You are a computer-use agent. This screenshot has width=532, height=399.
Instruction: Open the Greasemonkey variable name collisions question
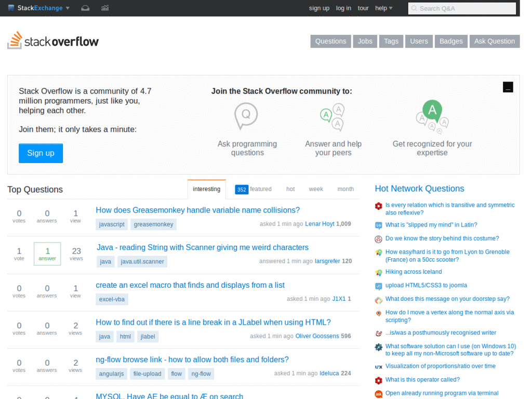point(198,210)
